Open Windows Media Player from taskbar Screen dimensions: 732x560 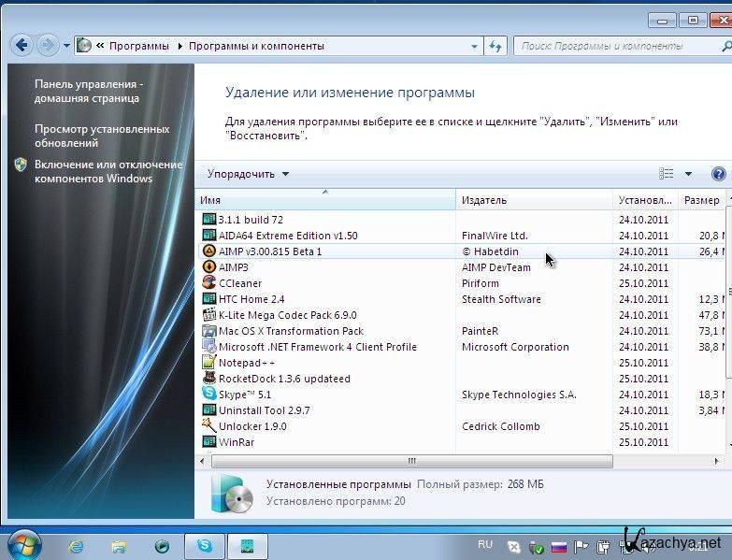point(162,546)
